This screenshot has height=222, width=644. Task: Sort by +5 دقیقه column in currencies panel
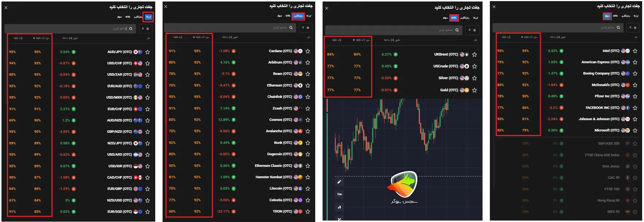(x=18, y=38)
